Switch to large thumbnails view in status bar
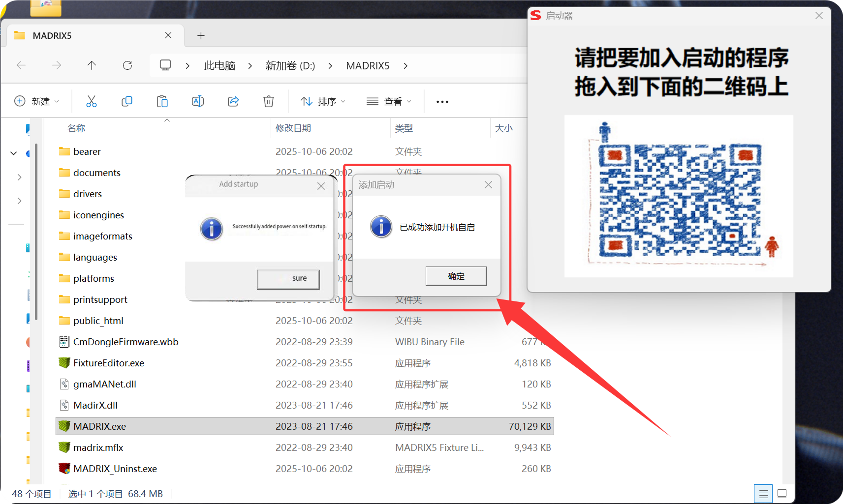Image resolution: width=843 pixels, height=504 pixels. pos(782,493)
